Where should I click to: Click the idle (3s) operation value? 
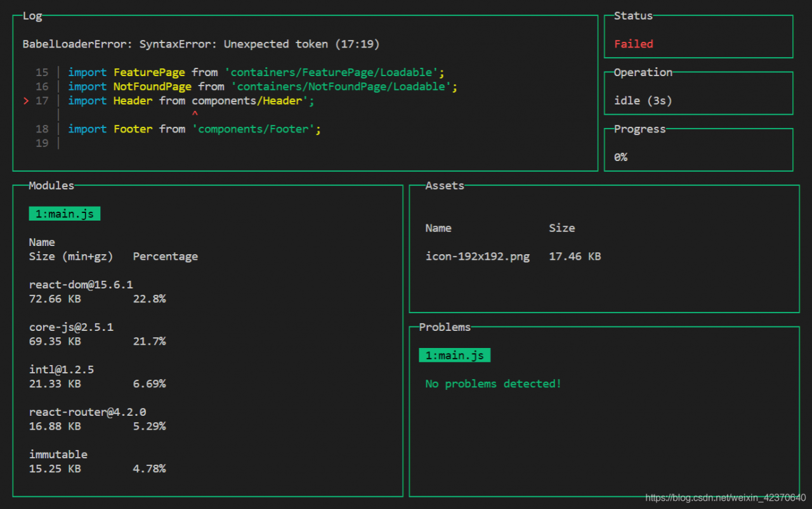[643, 101]
